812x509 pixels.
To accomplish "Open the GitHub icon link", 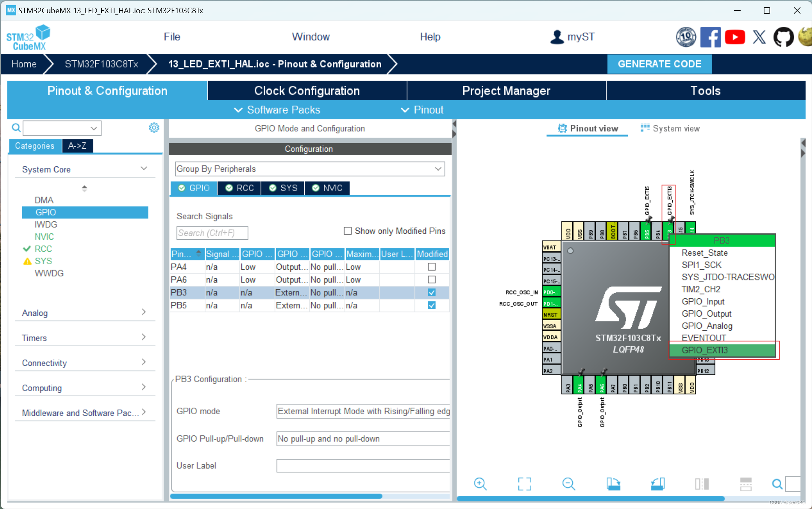I will click(x=783, y=37).
